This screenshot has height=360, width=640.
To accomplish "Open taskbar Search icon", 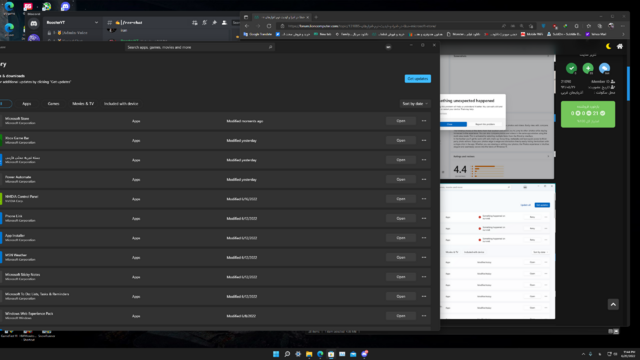I will (287, 354).
